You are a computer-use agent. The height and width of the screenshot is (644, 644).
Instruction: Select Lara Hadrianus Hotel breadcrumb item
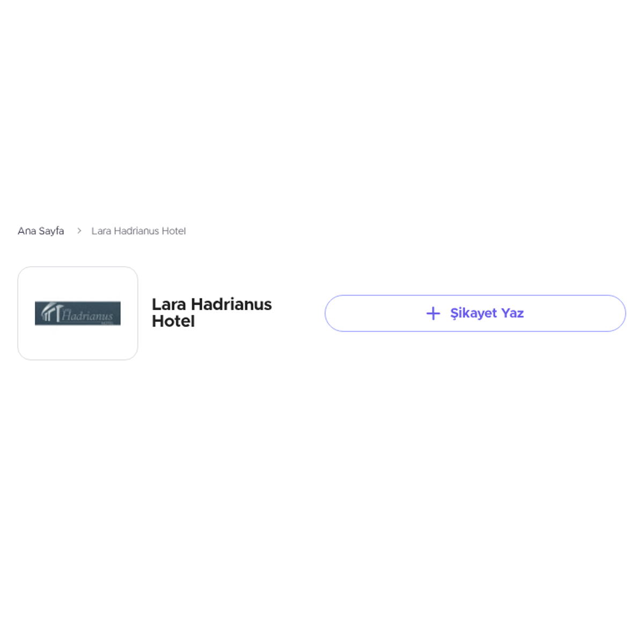(x=138, y=231)
